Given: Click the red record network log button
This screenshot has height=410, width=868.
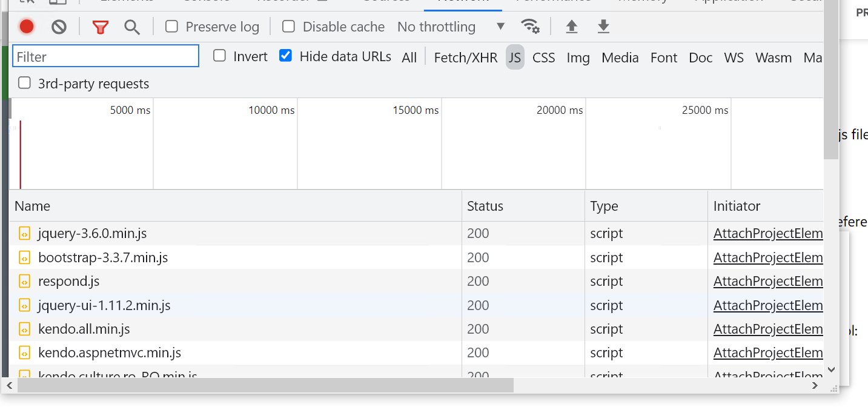Looking at the screenshot, I should 27,27.
